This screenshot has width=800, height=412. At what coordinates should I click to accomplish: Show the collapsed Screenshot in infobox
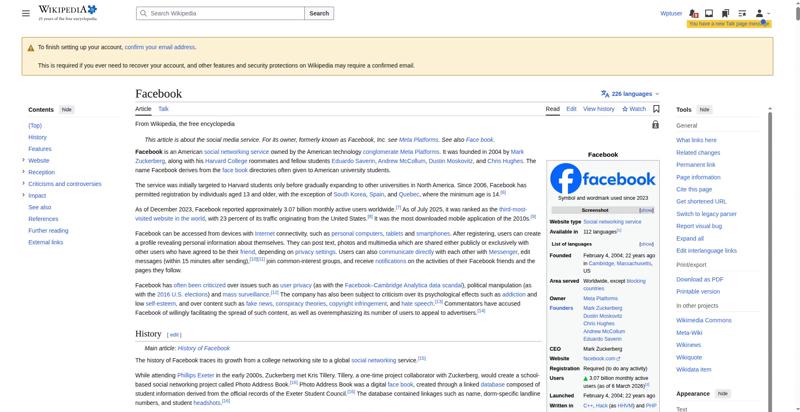tap(646, 210)
